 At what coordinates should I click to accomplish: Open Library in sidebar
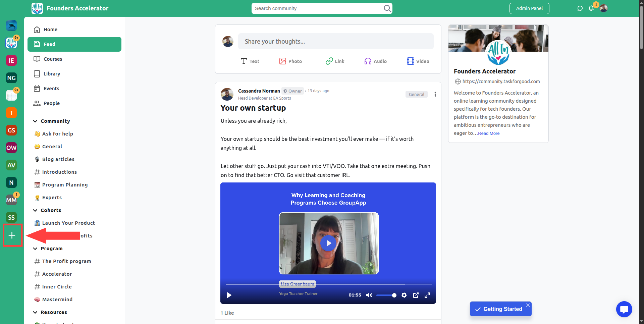click(x=74, y=74)
